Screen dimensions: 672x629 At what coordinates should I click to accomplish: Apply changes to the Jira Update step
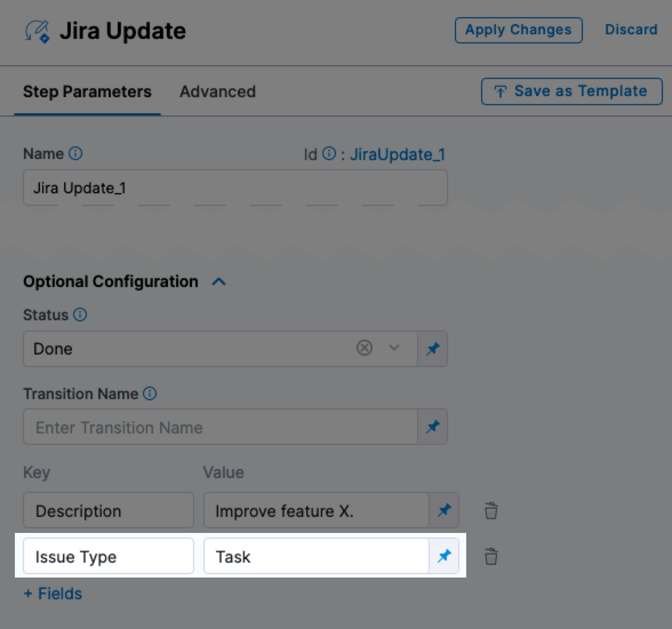(518, 30)
